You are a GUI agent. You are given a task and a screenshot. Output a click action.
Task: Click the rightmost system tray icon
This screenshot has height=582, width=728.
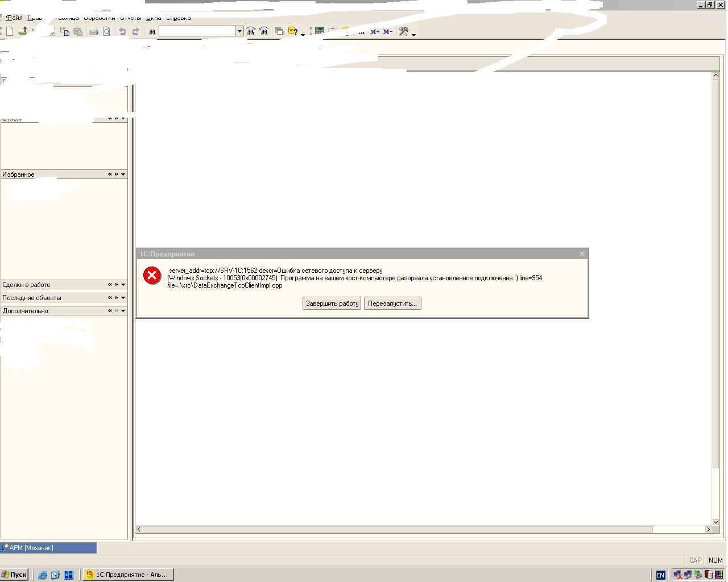click(x=719, y=575)
